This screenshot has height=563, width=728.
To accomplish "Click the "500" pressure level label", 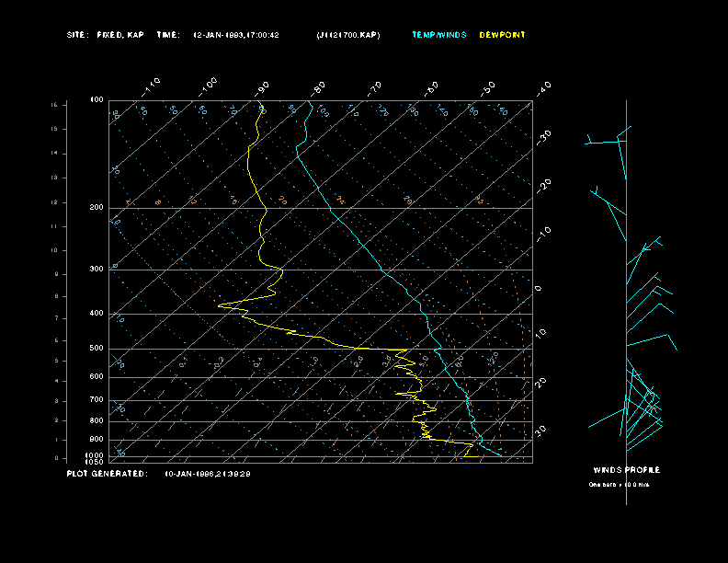I will coord(97,348).
